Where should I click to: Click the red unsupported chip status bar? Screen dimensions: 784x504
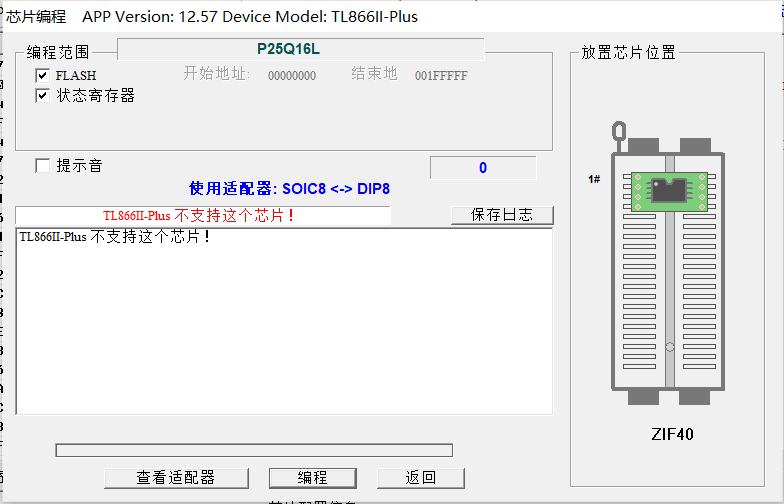coord(203,216)
